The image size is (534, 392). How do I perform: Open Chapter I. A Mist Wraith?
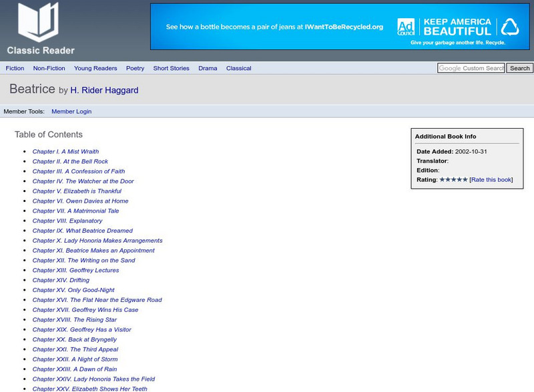pos(65,151)
